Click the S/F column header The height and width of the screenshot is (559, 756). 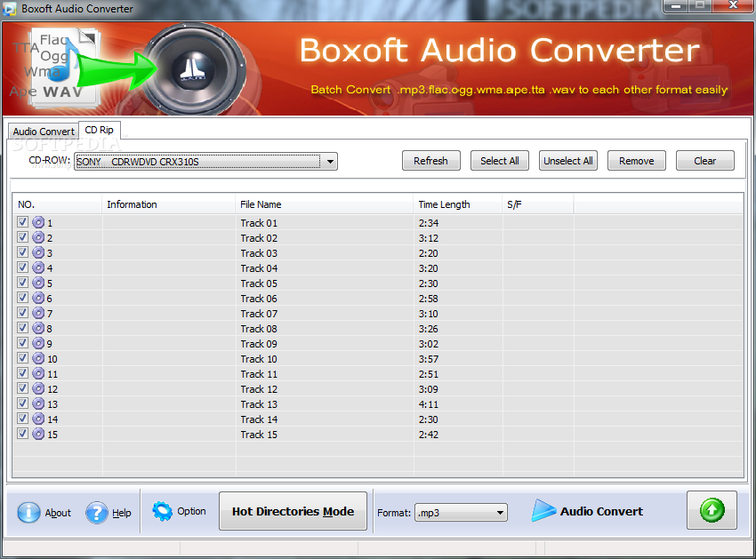click(537, 204)
